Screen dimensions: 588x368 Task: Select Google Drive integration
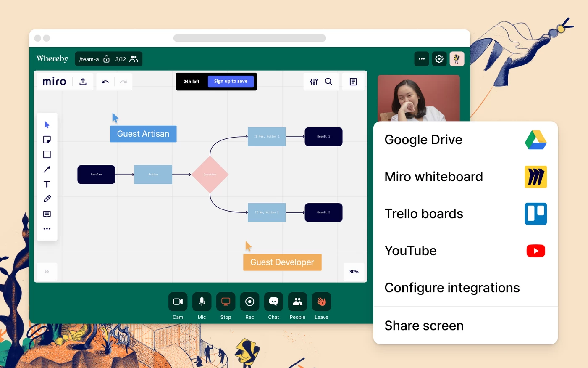pyautogui.click(x=465, y=140)
